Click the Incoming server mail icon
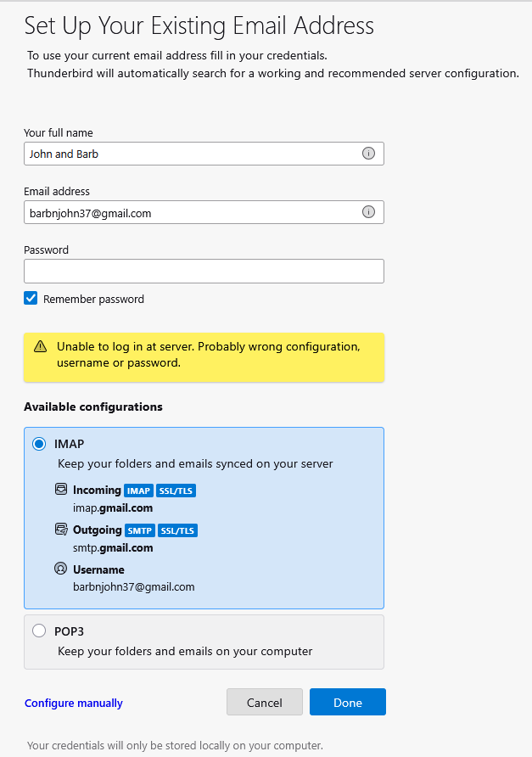This screenshot has width=532, height=757. (60, 491)
